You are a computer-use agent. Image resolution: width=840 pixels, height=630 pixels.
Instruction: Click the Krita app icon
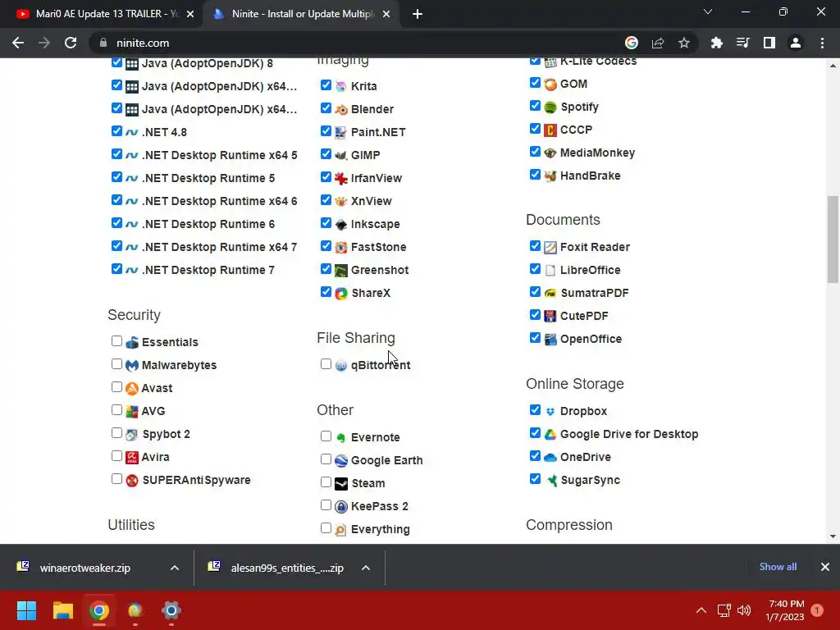click(340, 86)
